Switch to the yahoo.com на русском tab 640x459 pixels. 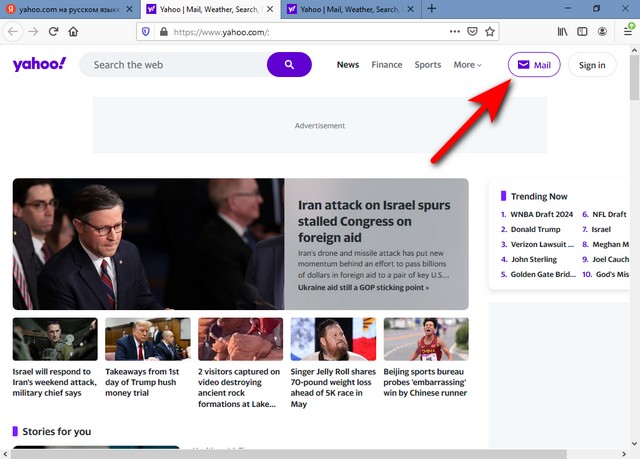[69, 9]
